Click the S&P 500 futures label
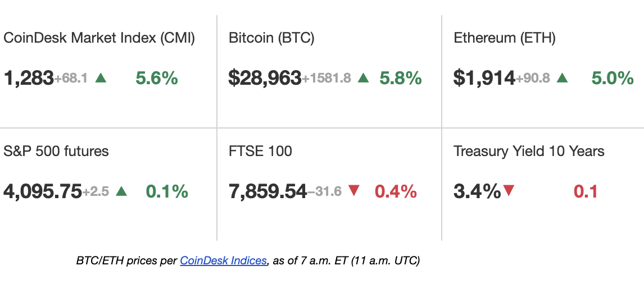 pyautogui.click(x=56, y=151)
